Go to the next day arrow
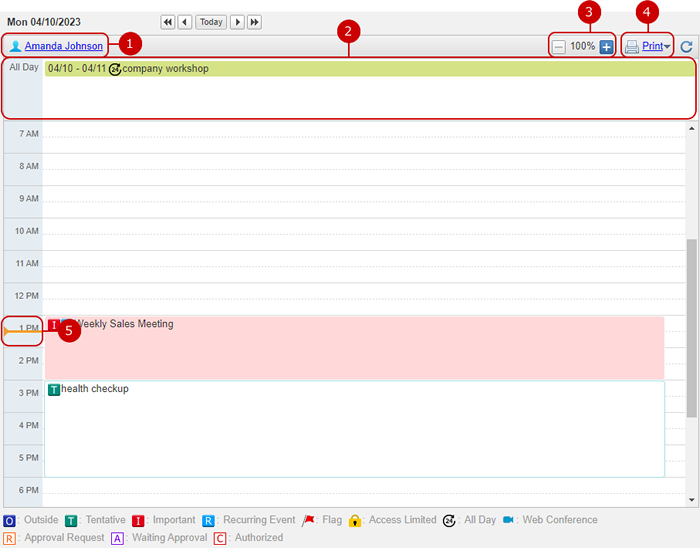 237,22
